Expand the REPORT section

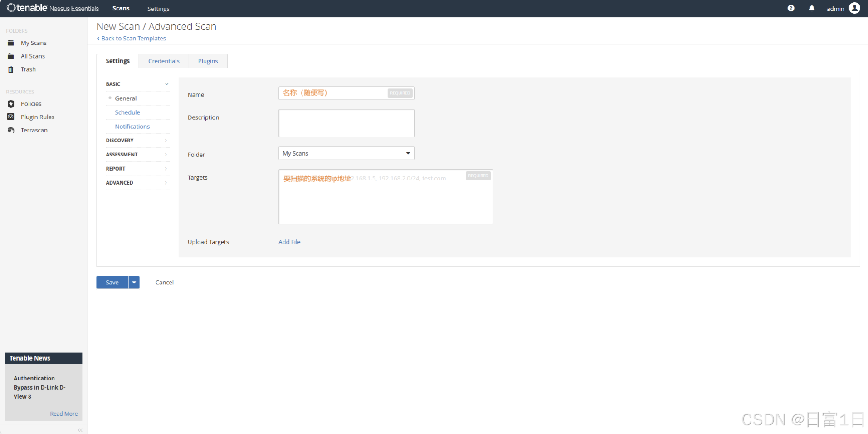pos(137,168)
